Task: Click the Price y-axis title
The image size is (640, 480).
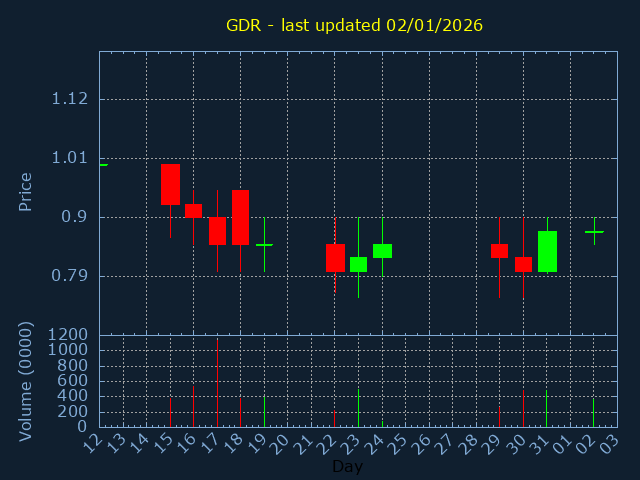Action: point(25,191)
